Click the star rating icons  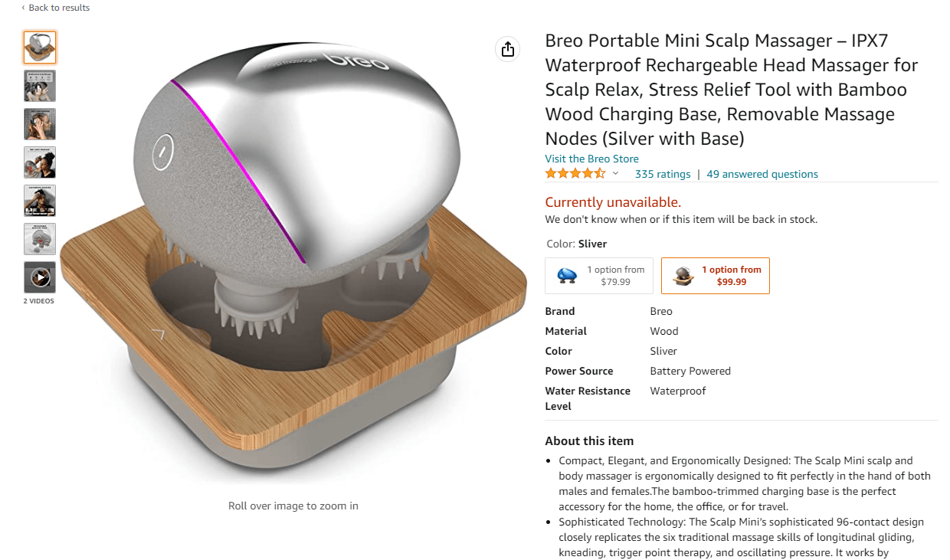point(575,174)
